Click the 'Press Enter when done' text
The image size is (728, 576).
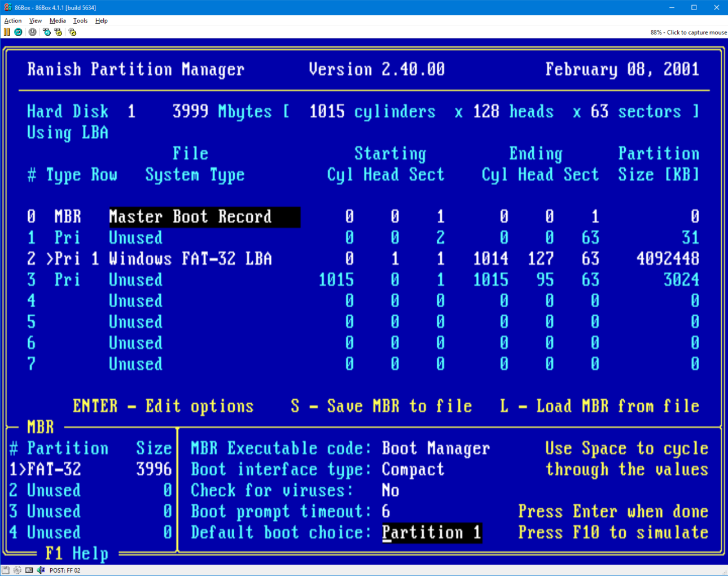[x=613, y=512]
